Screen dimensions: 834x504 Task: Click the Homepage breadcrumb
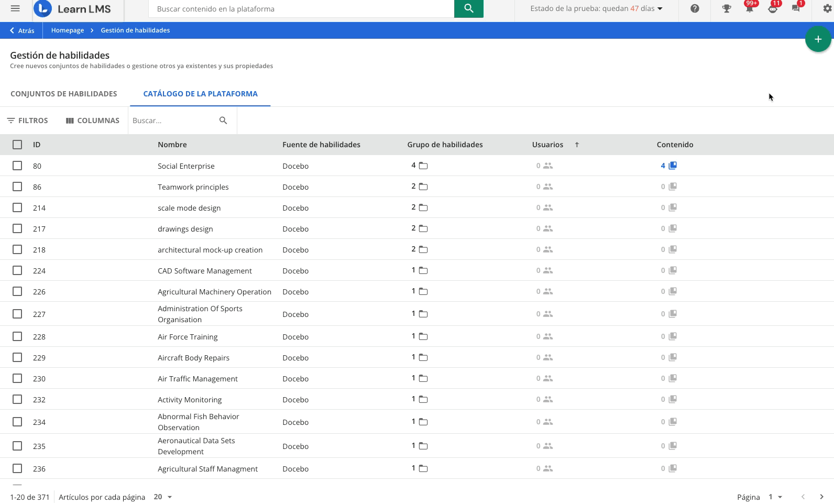(68, 30)
